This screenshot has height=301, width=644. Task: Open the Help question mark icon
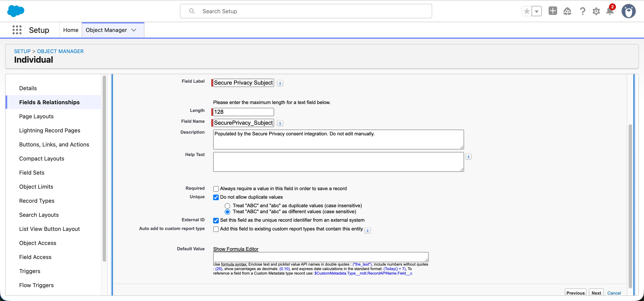click(582, 11)
